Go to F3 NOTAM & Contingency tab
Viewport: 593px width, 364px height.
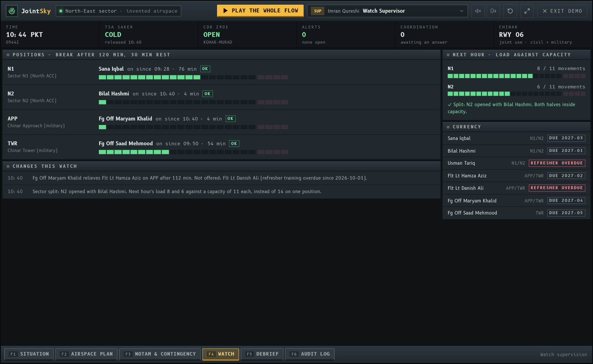coord(160,354)
